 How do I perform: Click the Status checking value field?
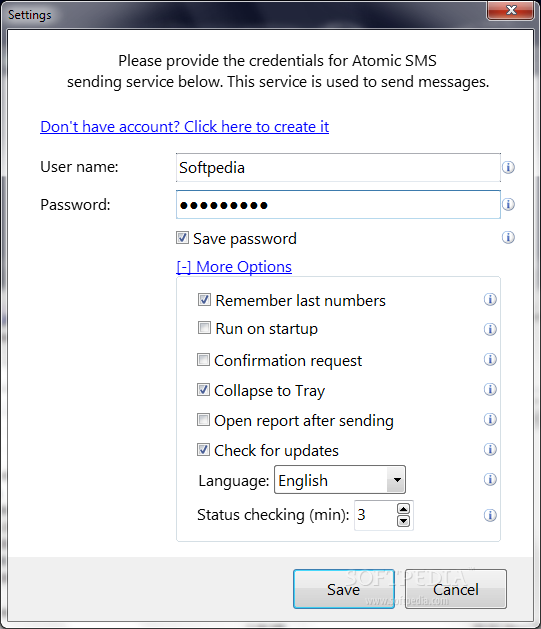point(375,515)
